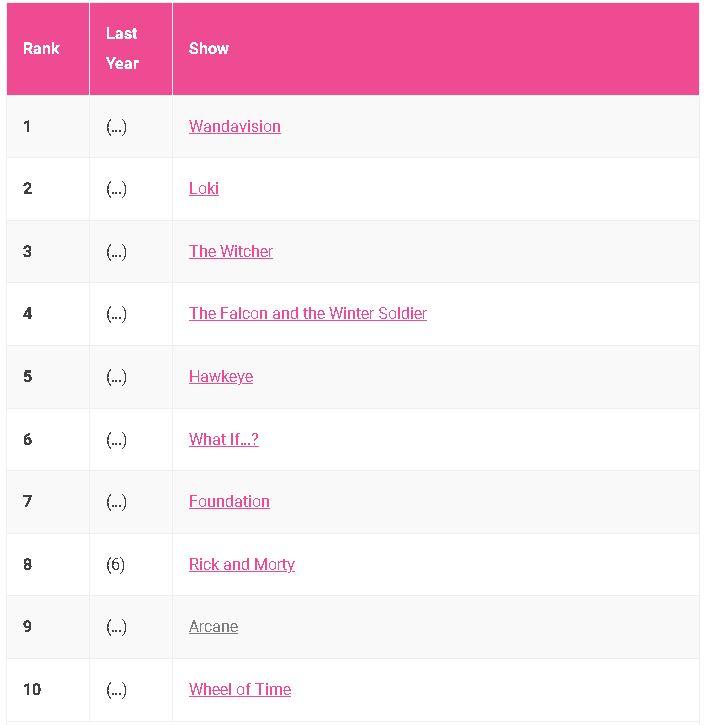Click the Show column header
The width and height of the screenshot is (709, 725).
[x=209, y=48]
